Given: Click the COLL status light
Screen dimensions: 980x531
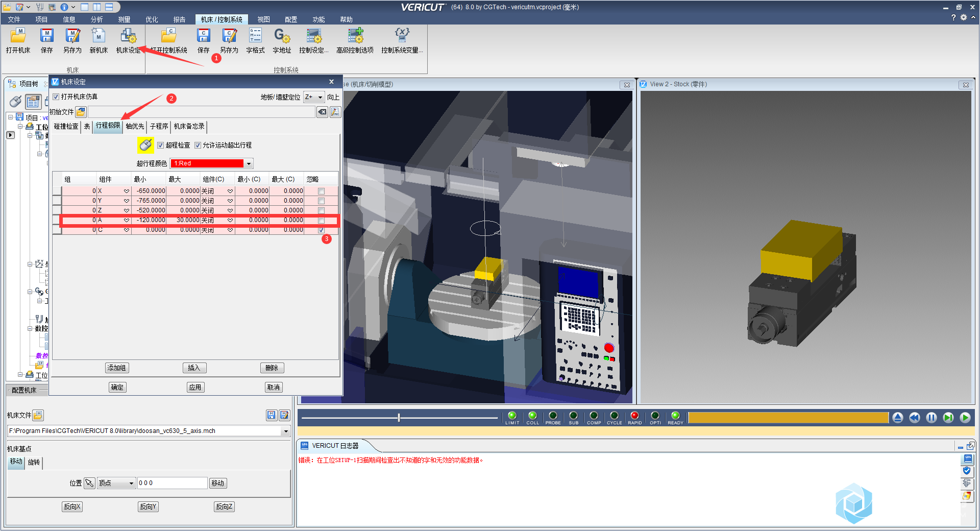Looking at the screenshot, I should tap(532, 416).
